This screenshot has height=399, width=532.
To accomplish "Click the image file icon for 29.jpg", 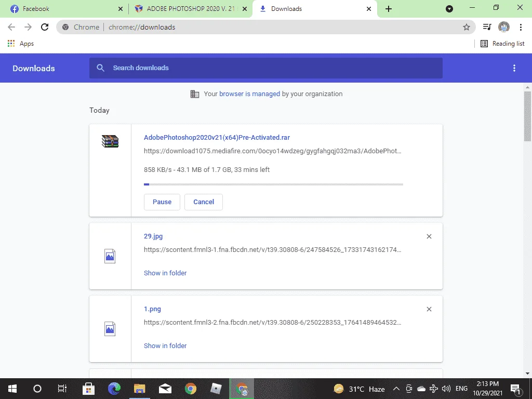I will click(x=110, y=256).
